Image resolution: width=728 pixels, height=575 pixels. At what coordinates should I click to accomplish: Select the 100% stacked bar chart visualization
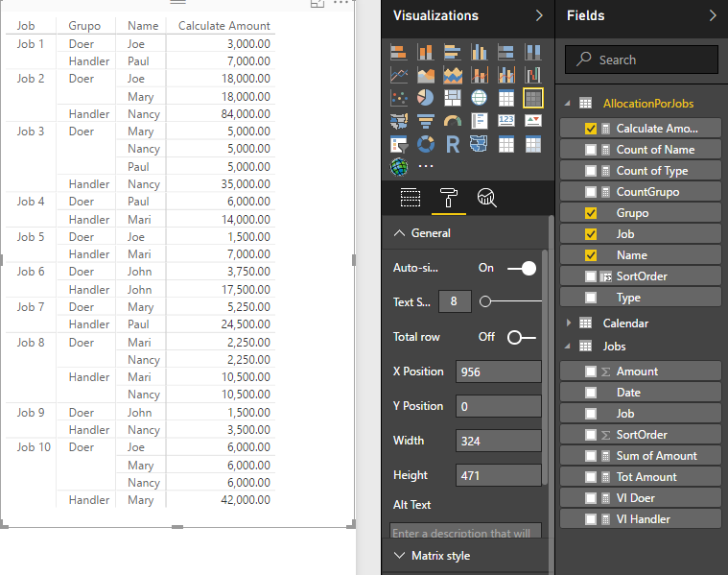(x=506, y=52)
